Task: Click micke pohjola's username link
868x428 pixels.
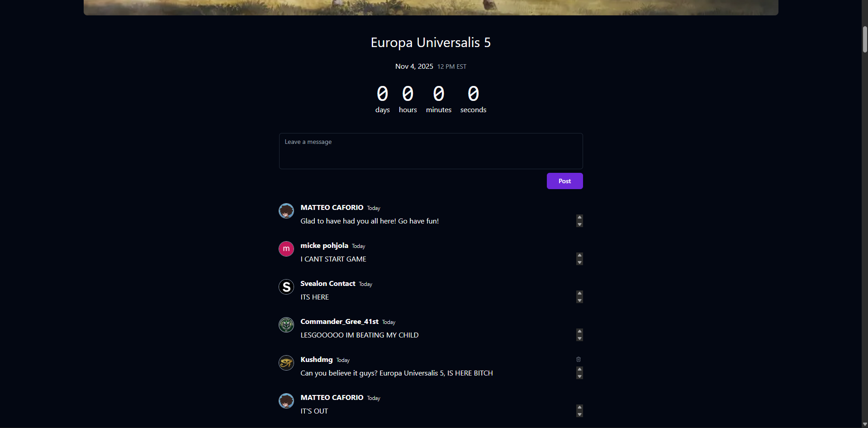Action: point(324,246)
